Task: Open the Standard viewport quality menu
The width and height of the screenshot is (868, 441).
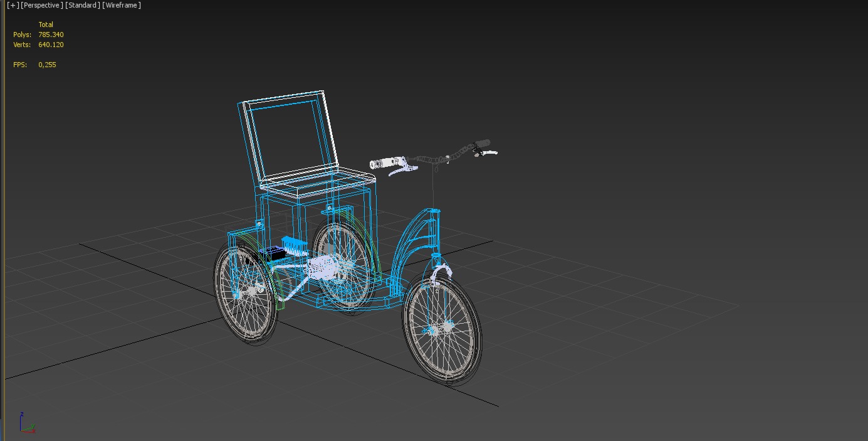Action: (81, 5)
